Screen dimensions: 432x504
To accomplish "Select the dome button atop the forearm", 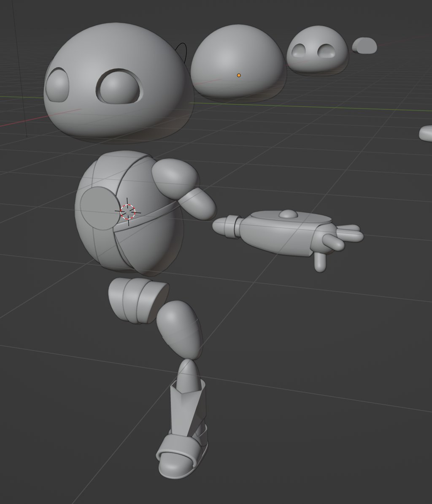I will [288, 214].
